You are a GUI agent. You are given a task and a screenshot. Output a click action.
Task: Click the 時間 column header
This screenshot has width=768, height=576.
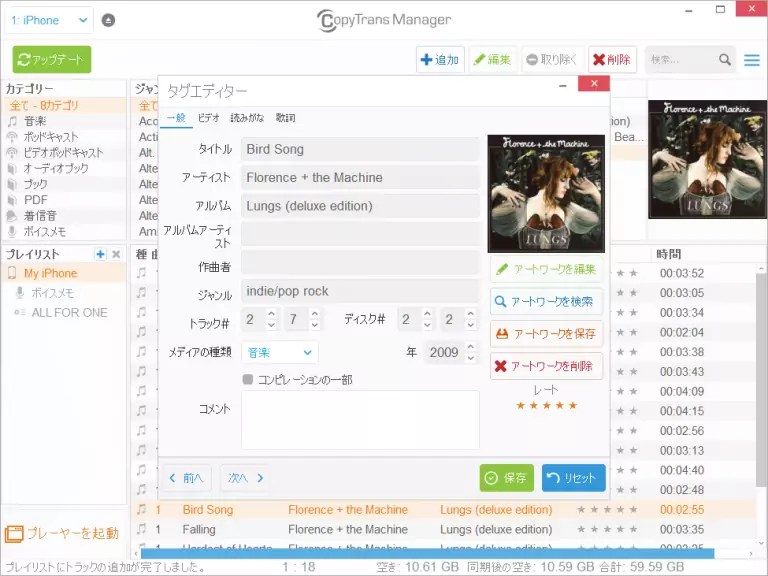coord(669,254)
